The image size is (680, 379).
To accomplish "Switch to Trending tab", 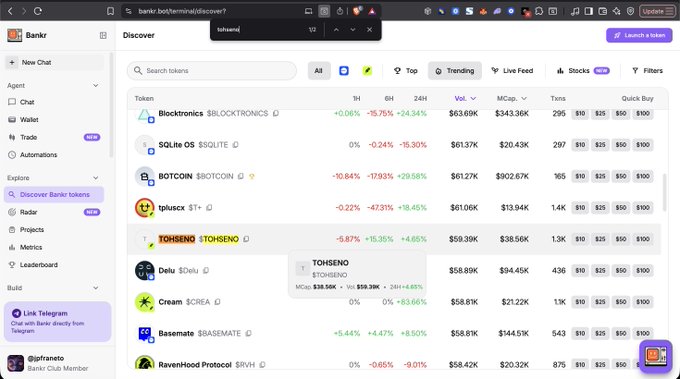I will pyautogui.click(x=455, y=71).
